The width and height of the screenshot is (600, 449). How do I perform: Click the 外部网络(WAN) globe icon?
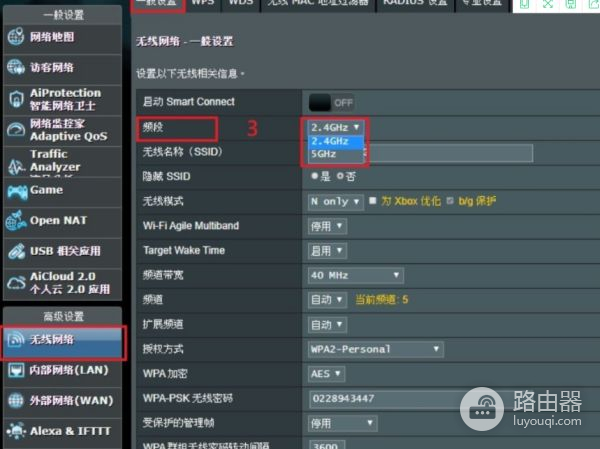[x=16, y=400]
